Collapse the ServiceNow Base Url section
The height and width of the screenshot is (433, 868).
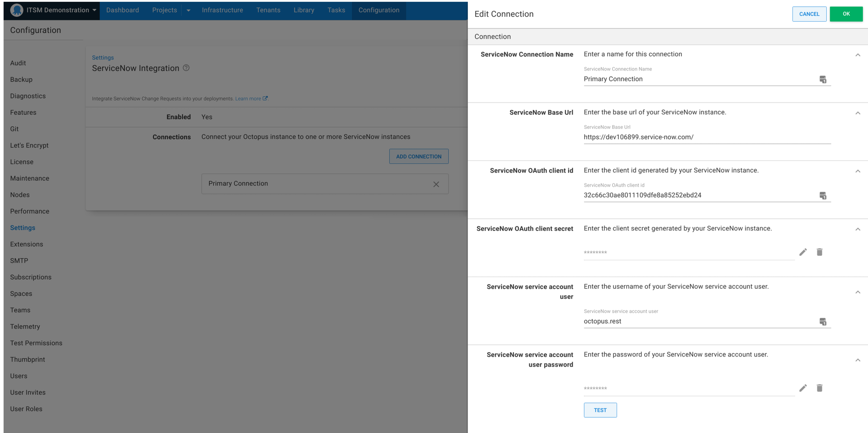click(x=858, y=113)
